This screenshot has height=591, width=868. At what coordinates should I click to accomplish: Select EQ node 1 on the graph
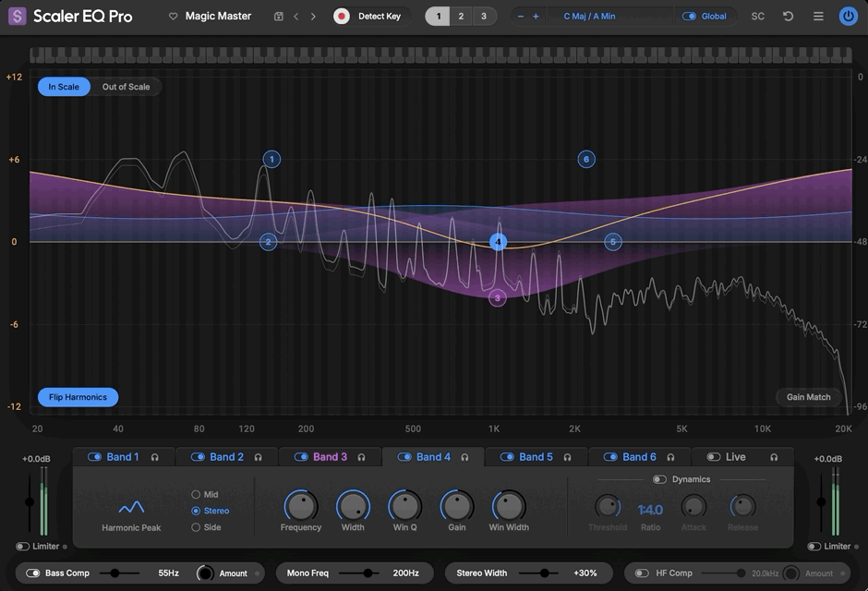pos(271,160)
